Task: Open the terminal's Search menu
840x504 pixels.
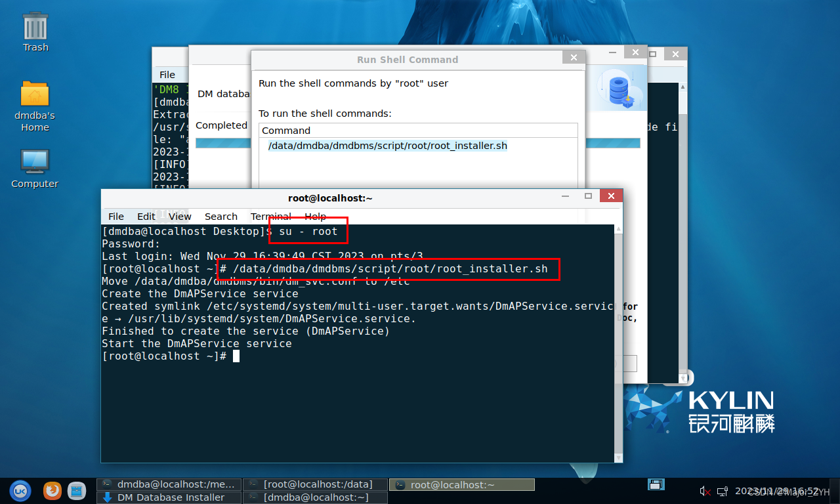Action: [x=220, y=217]
